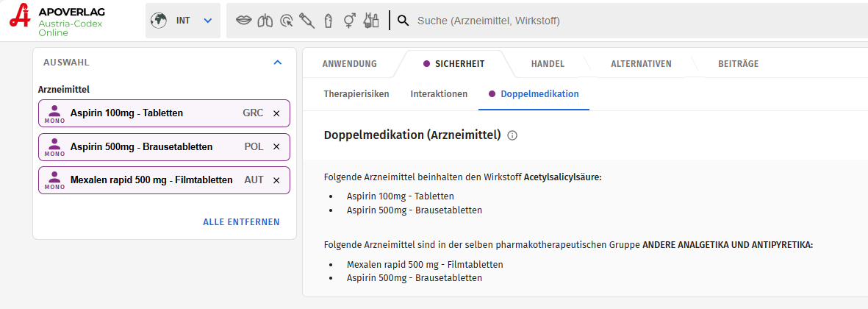Click the bold word Acetylsalicylsäure

(562, 177)
